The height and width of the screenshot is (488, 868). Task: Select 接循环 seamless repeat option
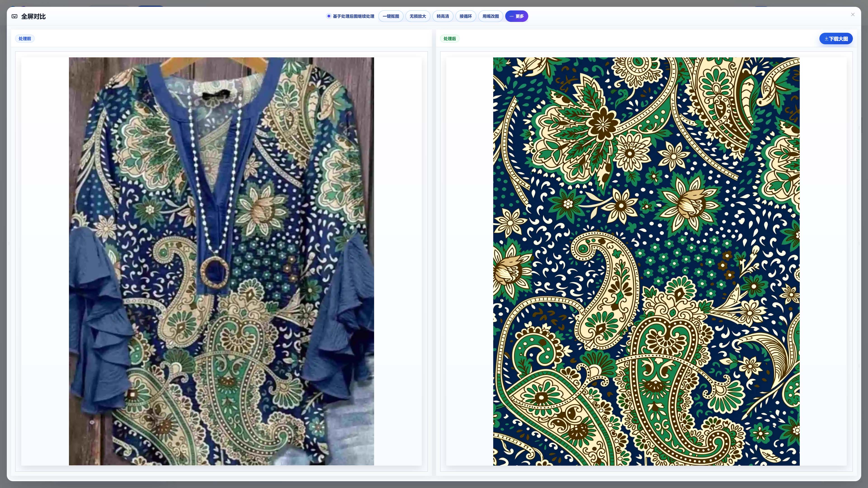(x=466, y=16)
